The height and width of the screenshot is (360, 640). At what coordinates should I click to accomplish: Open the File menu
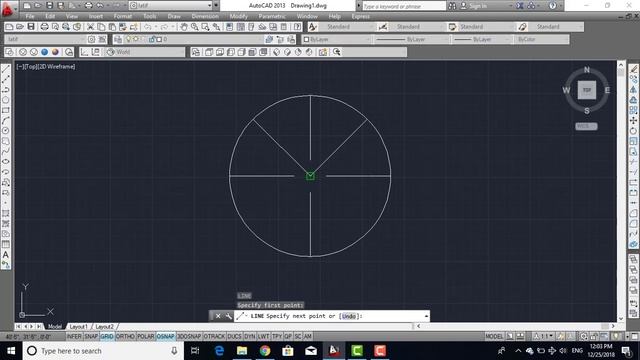(x=30, y=16)
